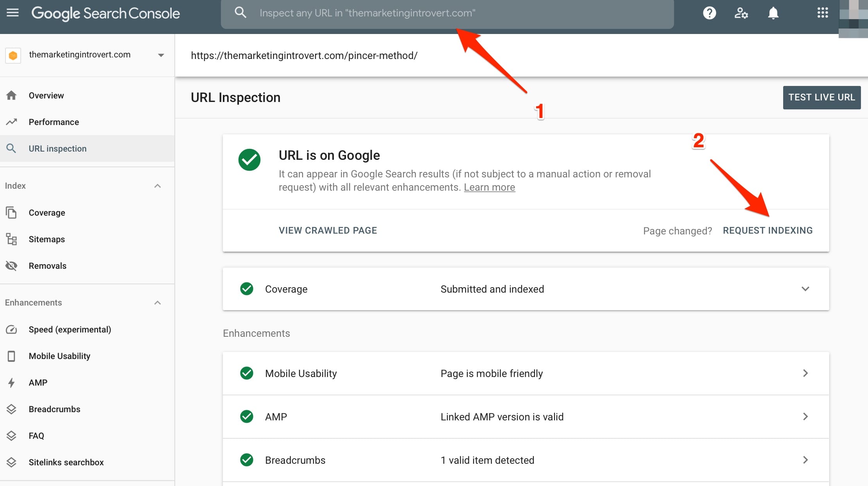Screen dimensions: 868x486
Task: Click the TEST LIVE URL button
Action: (x=821, y=97)
